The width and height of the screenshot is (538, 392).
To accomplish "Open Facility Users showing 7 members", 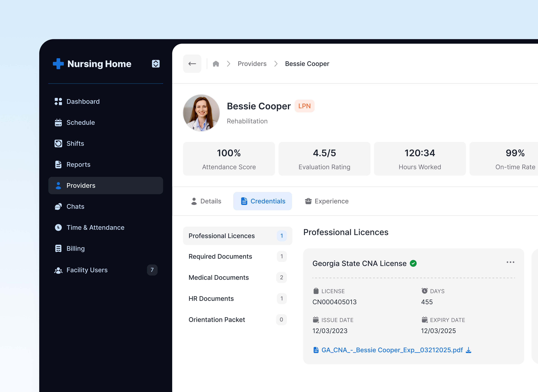I will [x=87, y=270].
